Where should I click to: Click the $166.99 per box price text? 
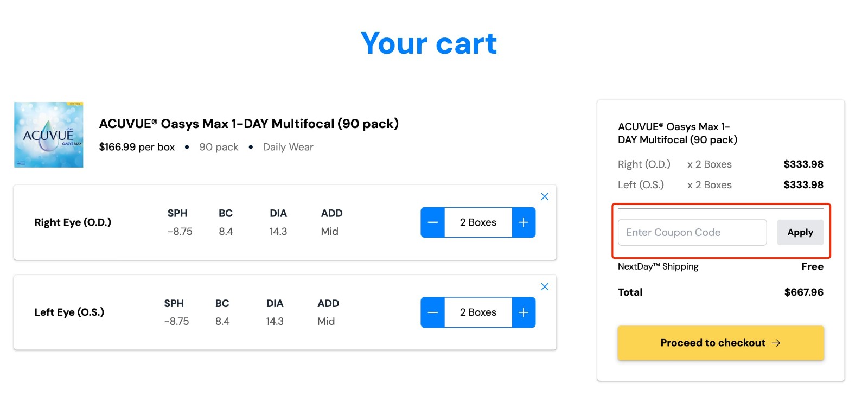[x=137, y=146]
